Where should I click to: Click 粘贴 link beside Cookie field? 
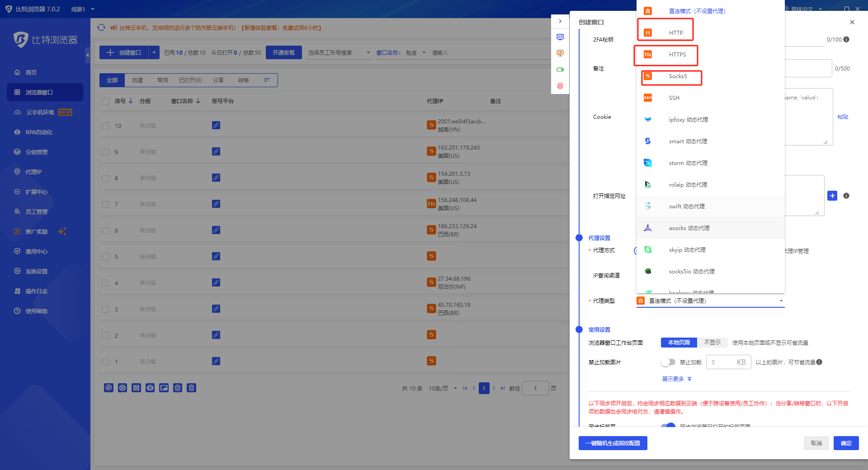pos(842,117)
